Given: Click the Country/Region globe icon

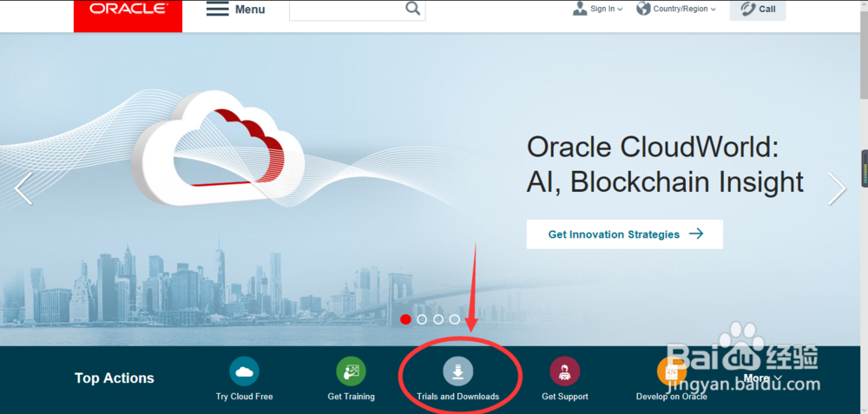Looking at the screenshot, I should pyautogui.click(x=643, y=9).
